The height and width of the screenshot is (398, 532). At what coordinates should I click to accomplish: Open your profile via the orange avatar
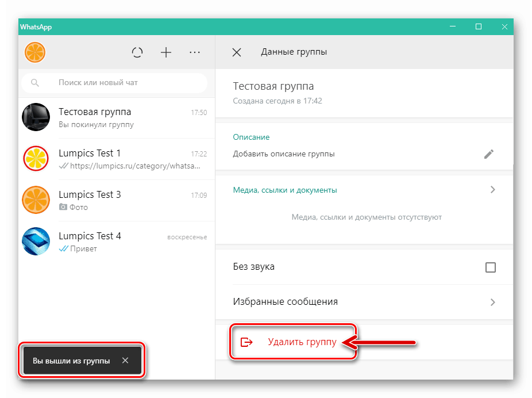point(35,53)
